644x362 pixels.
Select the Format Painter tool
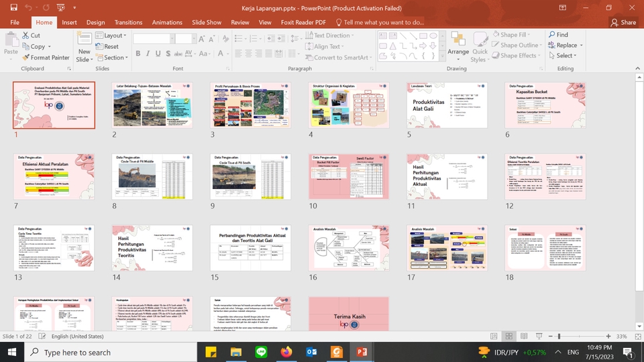coord(46,58)
